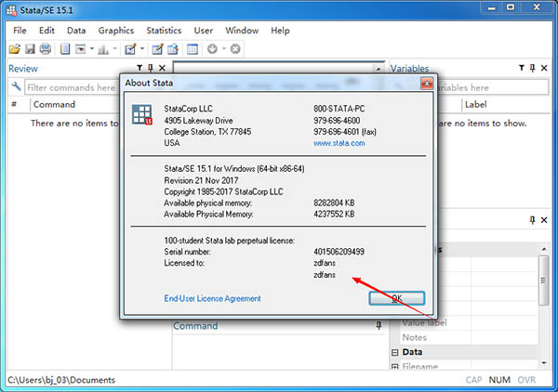Click the NUM indicator in status bar
The width and height of the screenshot is (558, 392).
click(x=499, y=380)
